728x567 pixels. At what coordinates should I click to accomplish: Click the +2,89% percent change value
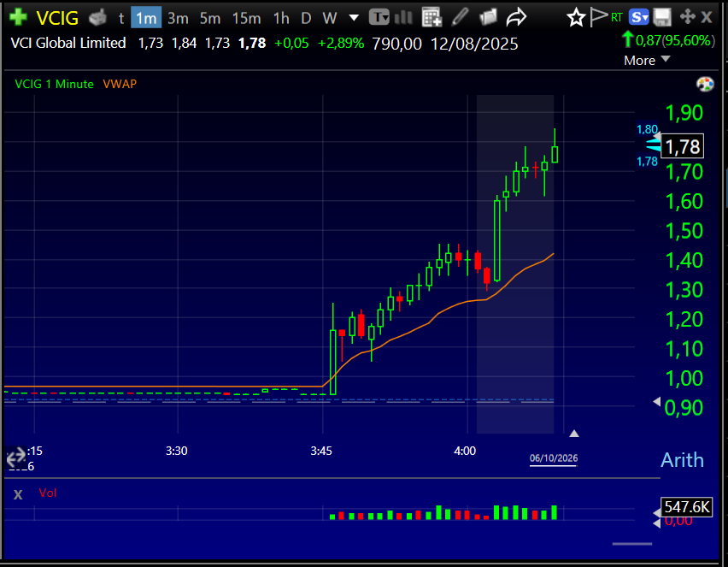click(341, 44)
